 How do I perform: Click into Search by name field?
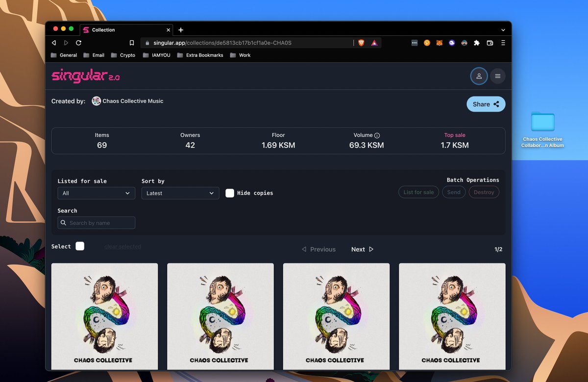click(x=97, y=223)
